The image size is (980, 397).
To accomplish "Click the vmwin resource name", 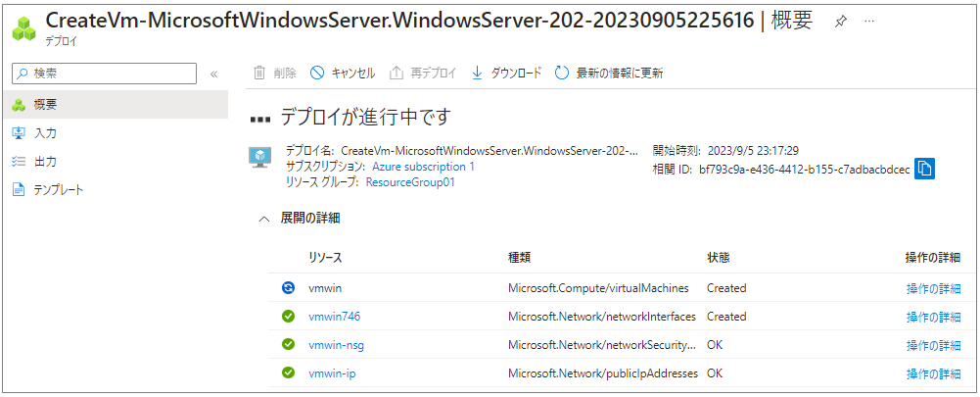I will click(325, 288).
